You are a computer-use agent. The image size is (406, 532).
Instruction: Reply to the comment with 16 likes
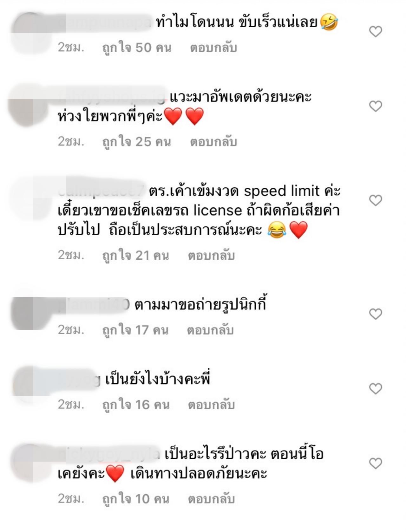[211, 405]
